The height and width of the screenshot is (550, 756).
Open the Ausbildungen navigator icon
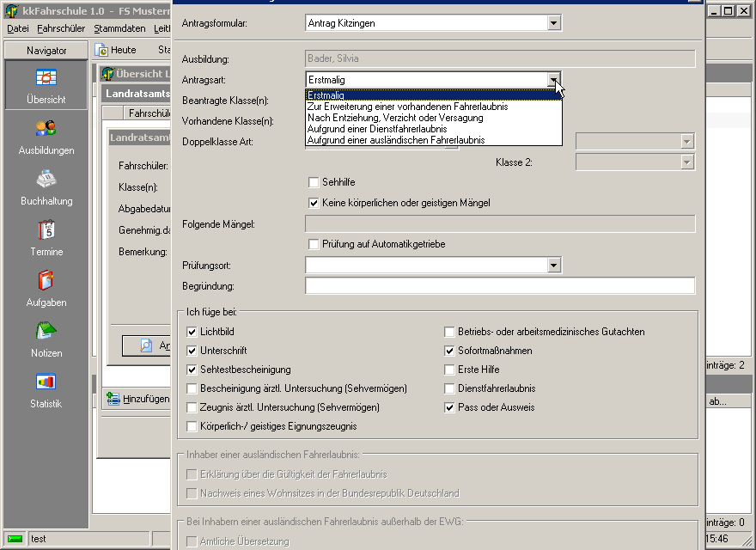tap(46, 128)
